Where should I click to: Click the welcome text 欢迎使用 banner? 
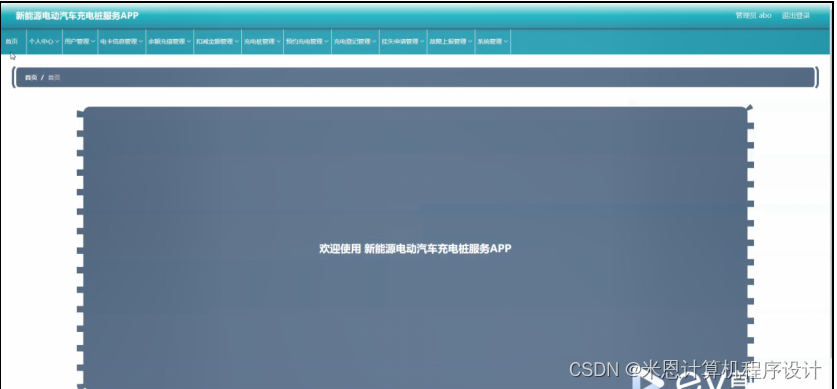[x=415, y=249]
